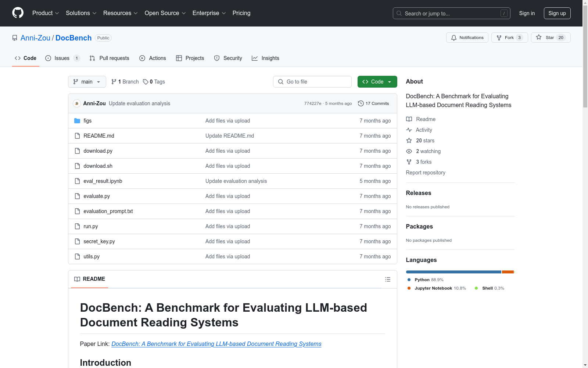Viewport: 588px width, 368px height.
Task: Click the Jupyter Notebook language bar segment
Action: tap(508, 272)
